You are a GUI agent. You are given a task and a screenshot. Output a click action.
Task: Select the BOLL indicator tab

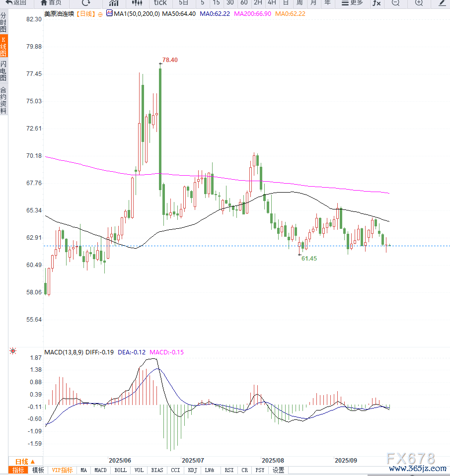[x=121, y=470]
